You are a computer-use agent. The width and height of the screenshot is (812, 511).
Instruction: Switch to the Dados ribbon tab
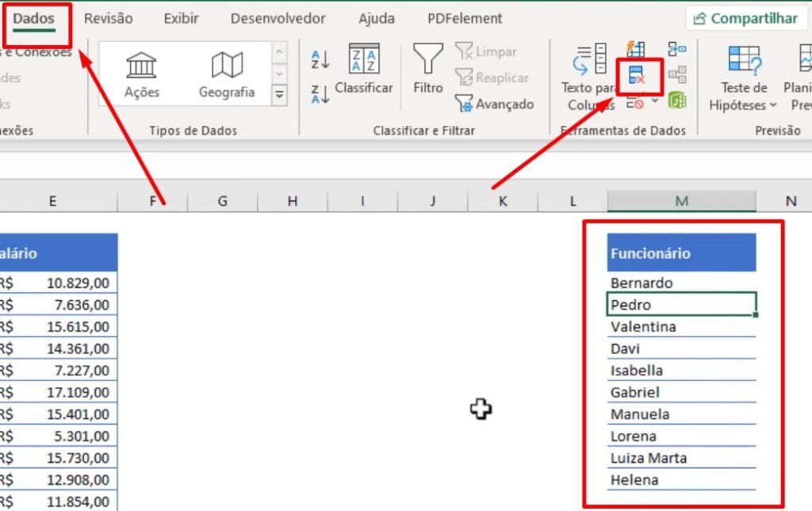34,17
